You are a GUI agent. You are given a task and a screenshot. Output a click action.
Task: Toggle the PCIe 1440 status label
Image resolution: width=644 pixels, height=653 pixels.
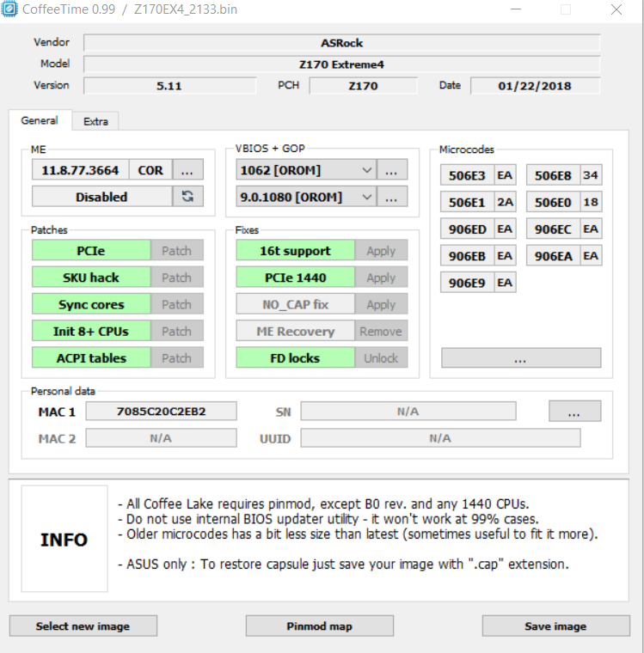[x=295, y=278]
